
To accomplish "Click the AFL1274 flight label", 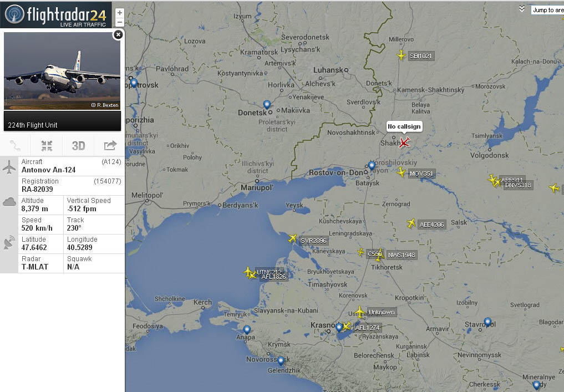I will click(367, 328).
